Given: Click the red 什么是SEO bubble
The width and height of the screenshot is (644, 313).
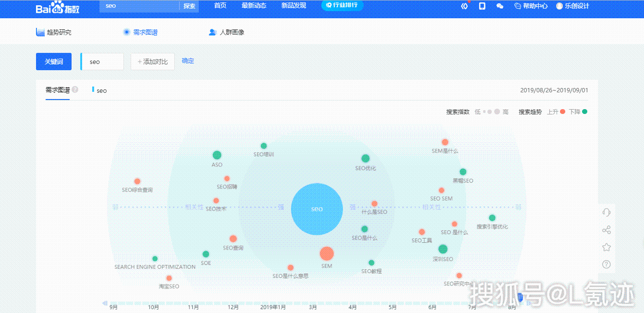Looking at the screenshot, I should [x=375, y=203].
